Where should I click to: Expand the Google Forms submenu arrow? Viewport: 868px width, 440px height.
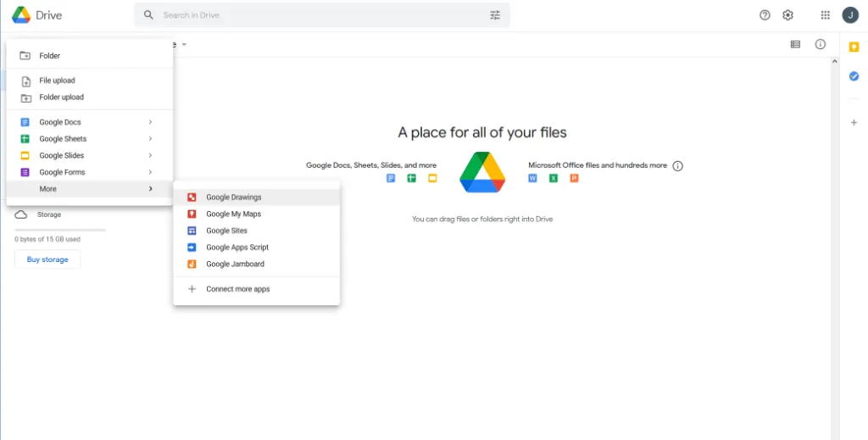coord(150,172)
